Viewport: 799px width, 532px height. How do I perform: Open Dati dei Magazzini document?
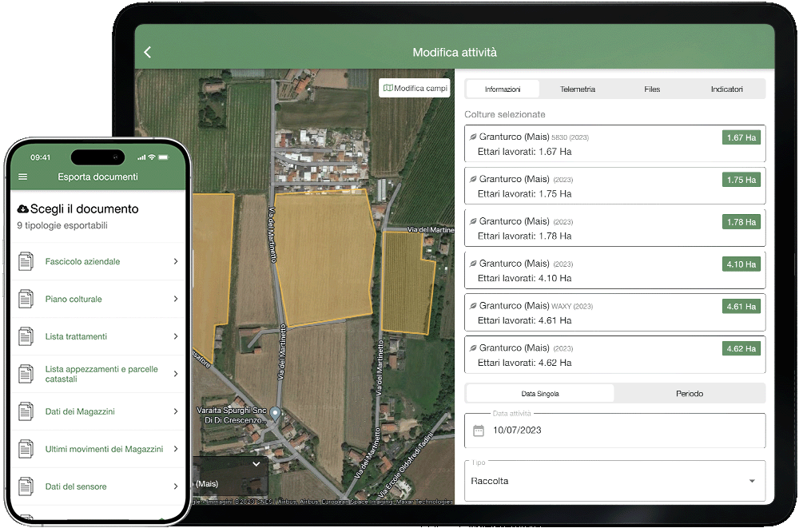(97, 411)
